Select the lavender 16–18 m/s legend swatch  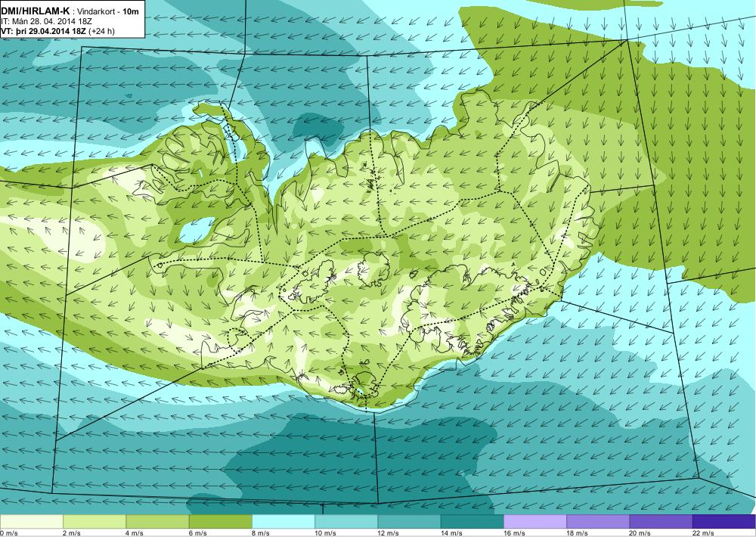click(535, 522)
